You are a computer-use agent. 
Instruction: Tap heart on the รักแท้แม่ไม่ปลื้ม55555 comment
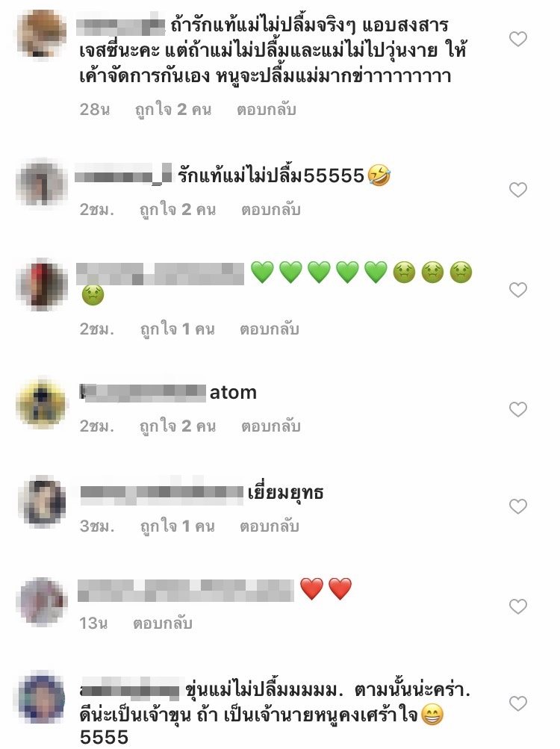(x=518, y=190)
